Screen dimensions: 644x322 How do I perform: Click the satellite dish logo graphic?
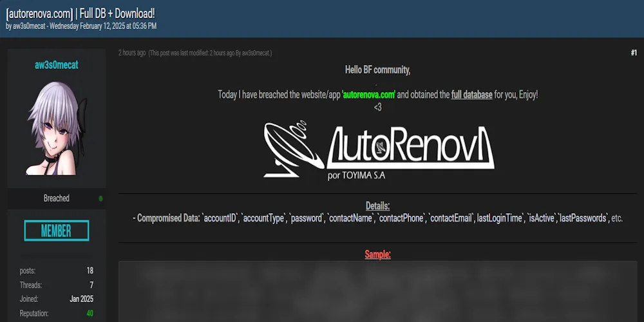pos(293,150)
